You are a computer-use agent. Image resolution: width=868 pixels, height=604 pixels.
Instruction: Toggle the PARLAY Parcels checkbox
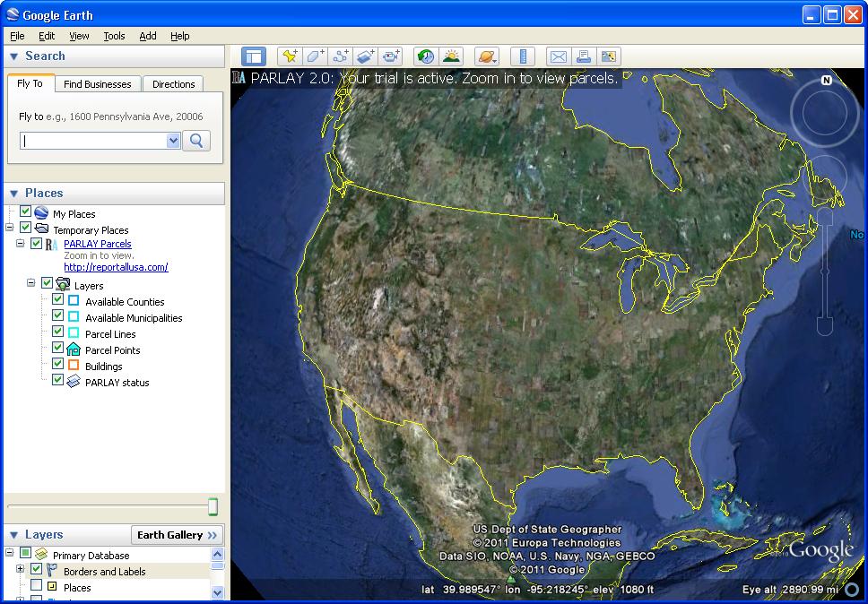point(36,244)
